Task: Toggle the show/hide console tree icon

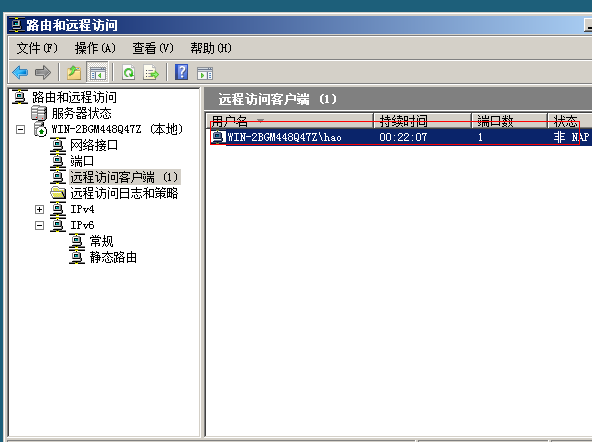Action: click(x=97, y=72)
